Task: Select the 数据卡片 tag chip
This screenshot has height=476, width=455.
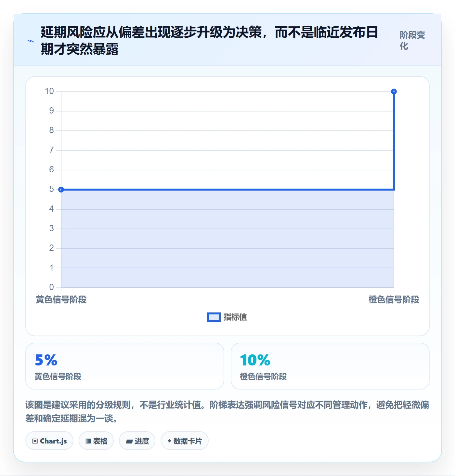Action: 185,441
